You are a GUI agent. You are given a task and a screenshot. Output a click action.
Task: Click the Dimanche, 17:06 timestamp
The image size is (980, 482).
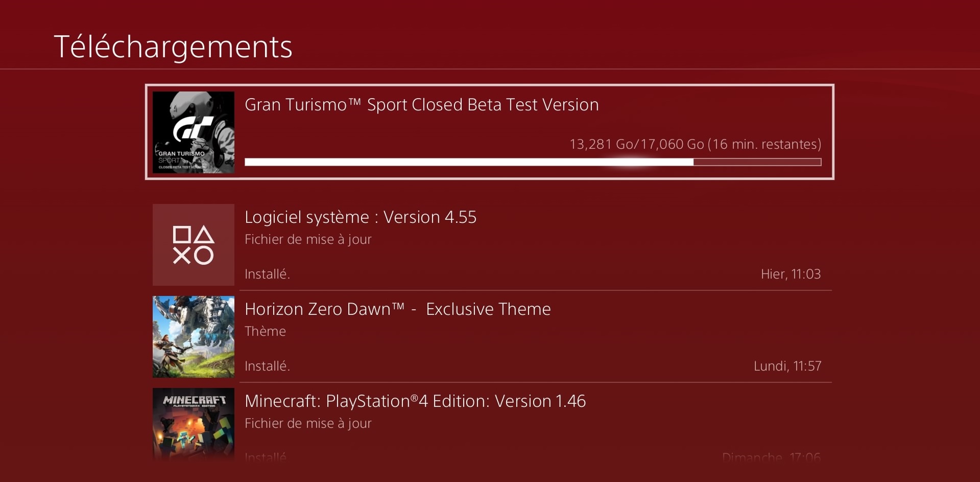click(771, 457)
